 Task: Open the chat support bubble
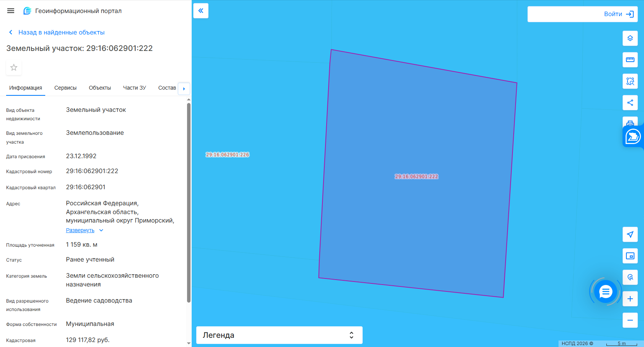pyautogui.click(x=606, y=292)
